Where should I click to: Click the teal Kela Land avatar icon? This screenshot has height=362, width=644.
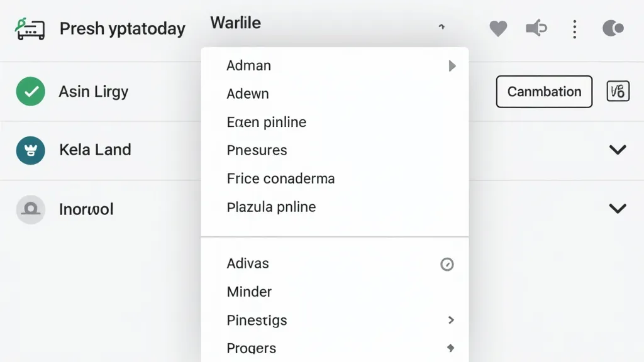tap(31, 150)
